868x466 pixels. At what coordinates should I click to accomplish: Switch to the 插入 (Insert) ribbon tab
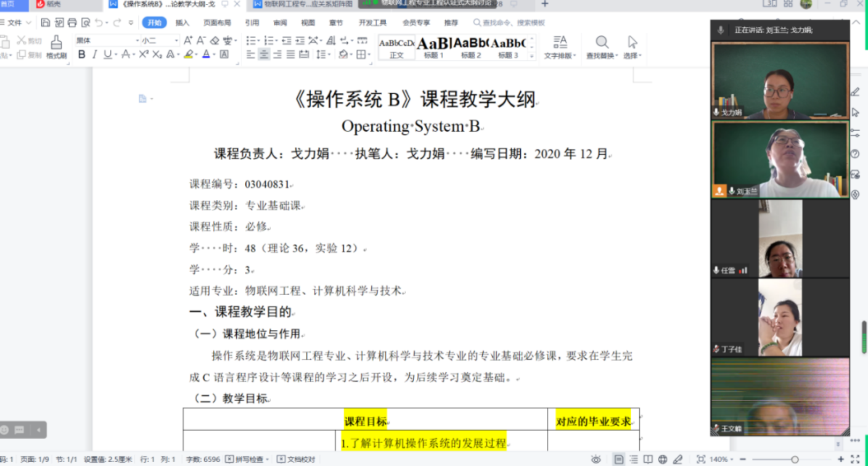coord(182,22)
